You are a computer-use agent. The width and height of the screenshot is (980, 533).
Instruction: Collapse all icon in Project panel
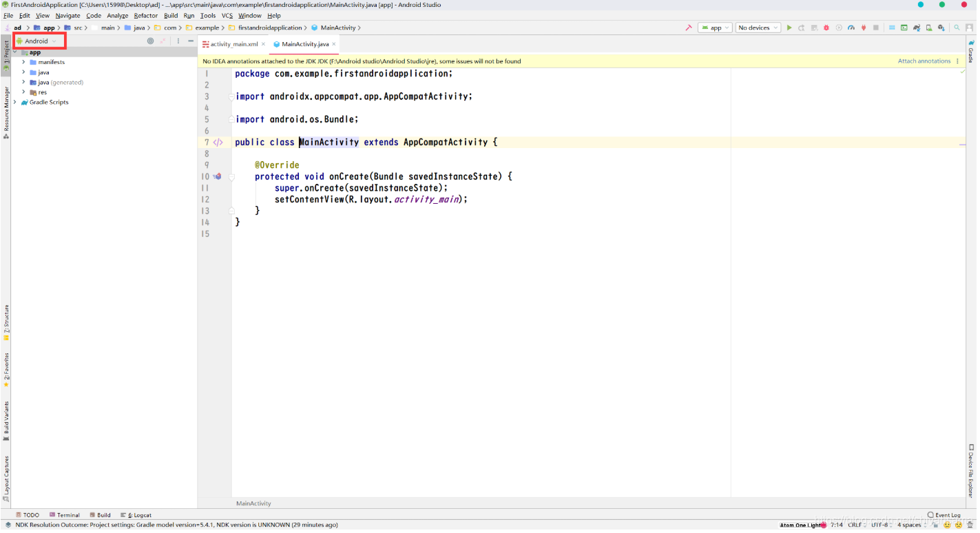tap(163, 41)
